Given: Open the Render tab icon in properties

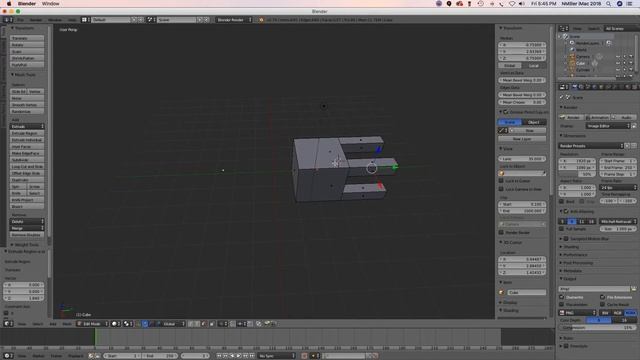Looking at the screenshot, I should [575, 87].
